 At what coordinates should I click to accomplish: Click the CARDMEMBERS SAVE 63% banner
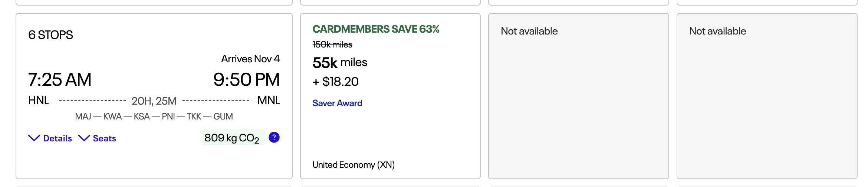376,29
